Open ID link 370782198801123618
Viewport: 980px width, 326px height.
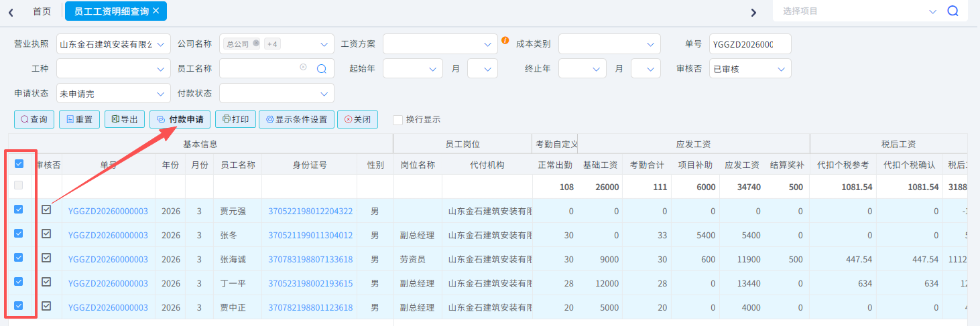tap(310, 307)
